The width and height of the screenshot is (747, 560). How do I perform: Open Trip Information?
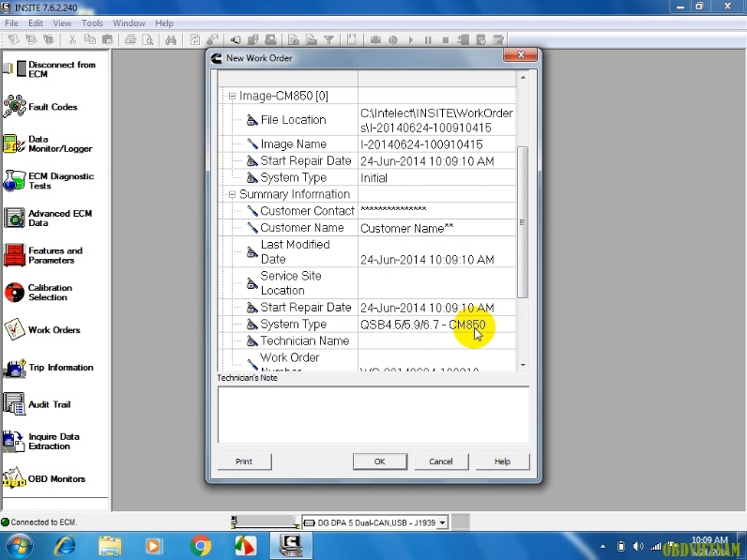click(49, 367)
